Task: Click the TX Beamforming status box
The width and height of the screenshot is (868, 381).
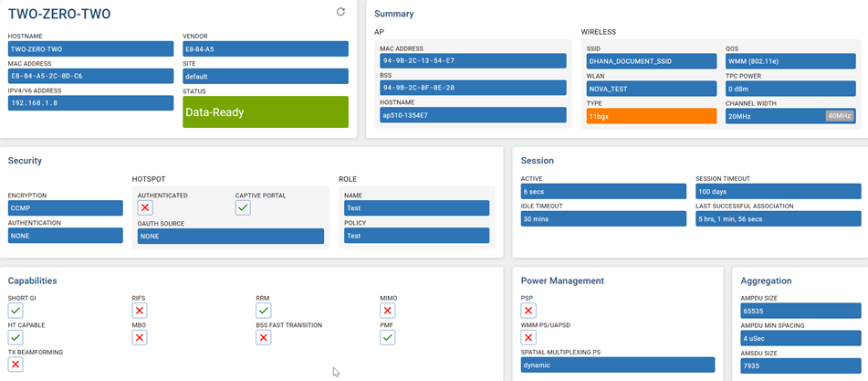Action: pos(16,365)
